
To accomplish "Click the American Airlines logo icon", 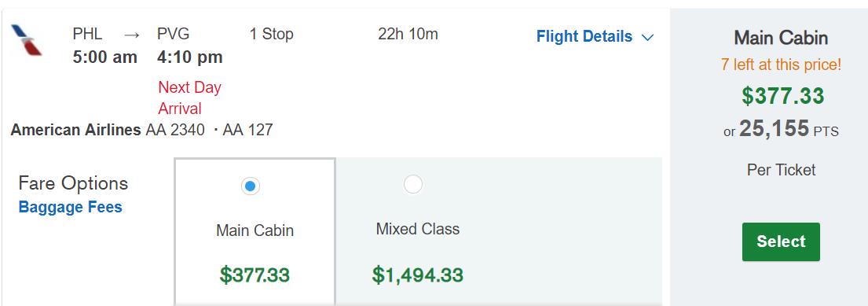I will [27, 40].
